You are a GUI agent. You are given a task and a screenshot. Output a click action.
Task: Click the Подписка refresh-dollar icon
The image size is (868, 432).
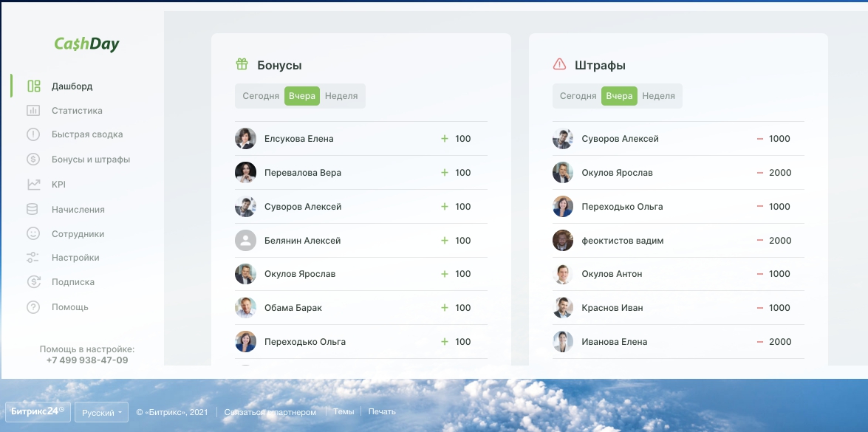[x=33, y=282]
